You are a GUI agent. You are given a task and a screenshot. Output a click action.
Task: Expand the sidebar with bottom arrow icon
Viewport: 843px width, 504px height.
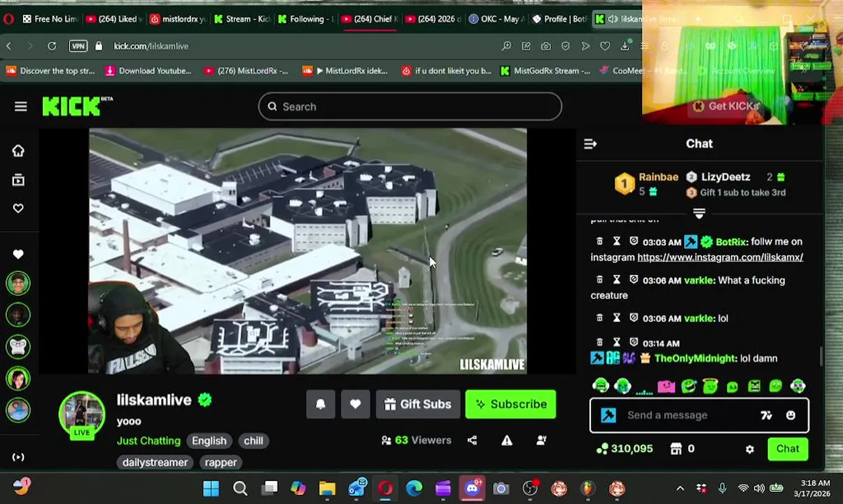click(18, 457)
